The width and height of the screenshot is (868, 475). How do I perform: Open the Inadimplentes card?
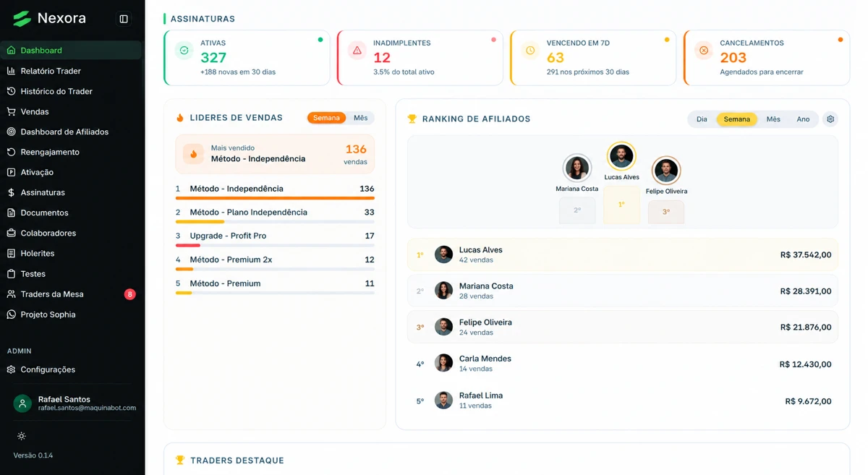coord(420,58)
